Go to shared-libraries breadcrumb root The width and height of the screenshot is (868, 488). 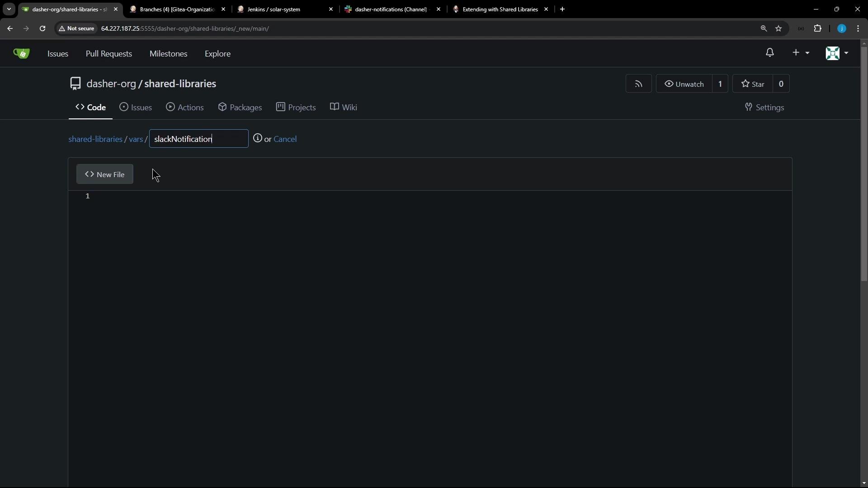(95, 139)
